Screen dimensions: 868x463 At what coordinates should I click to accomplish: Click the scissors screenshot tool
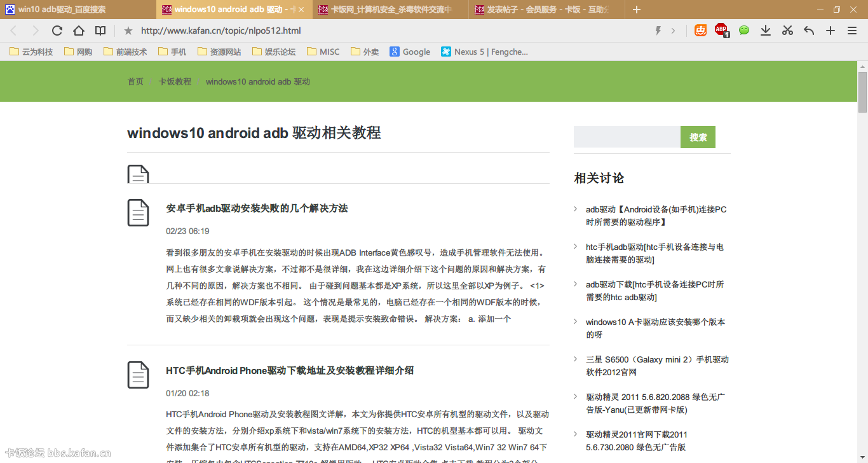click(x=787, y=31)
